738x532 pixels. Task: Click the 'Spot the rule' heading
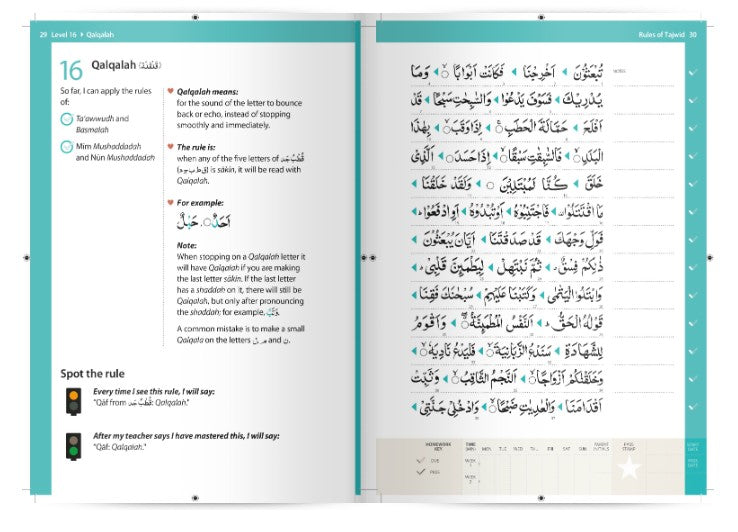(x=93, y=373)
